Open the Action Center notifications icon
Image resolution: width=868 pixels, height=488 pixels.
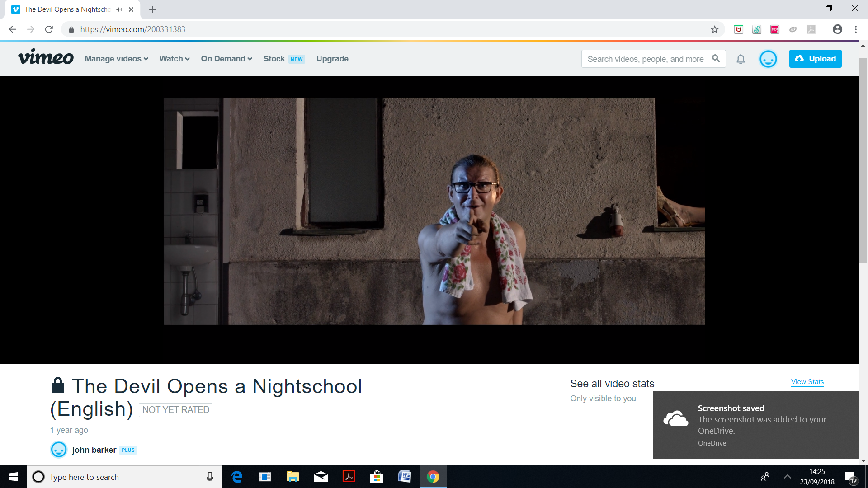pyautogui.click(x=850, y=477)
